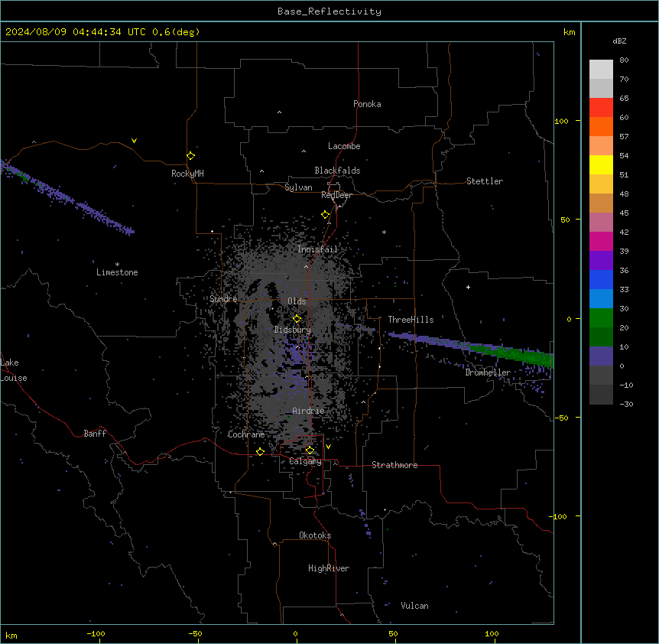Click the yellow V marker northwest of RockyMH

point(134,141)
